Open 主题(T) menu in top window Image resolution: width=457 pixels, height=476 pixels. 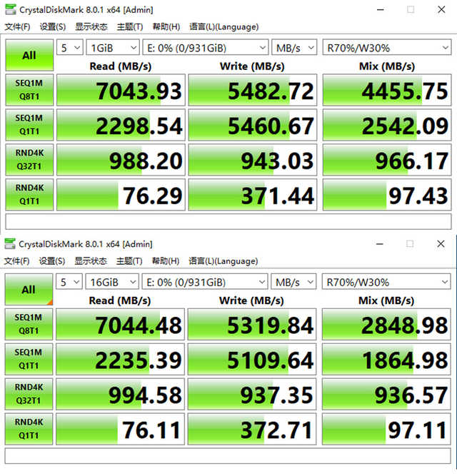130,26
